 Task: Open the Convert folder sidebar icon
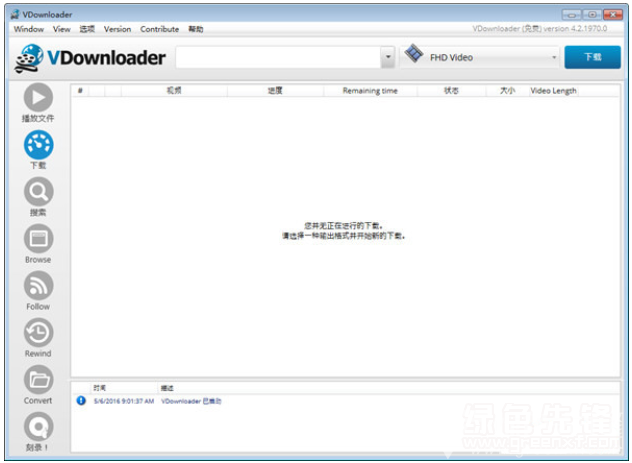pos(38,380)
